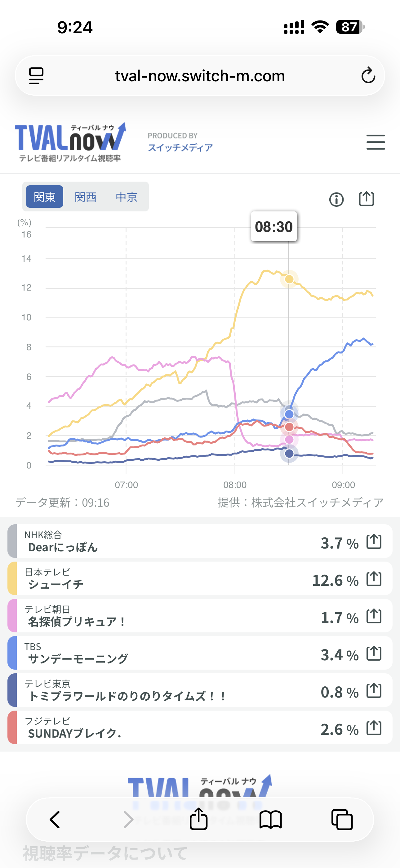Open the hamburger menu

click(376, 142)
